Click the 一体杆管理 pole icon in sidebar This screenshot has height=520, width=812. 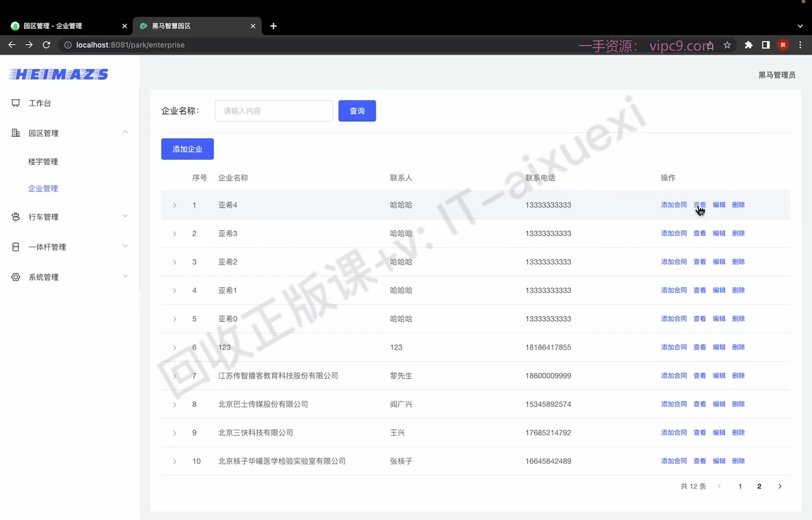pyautogui.click(x=16, y=247)
